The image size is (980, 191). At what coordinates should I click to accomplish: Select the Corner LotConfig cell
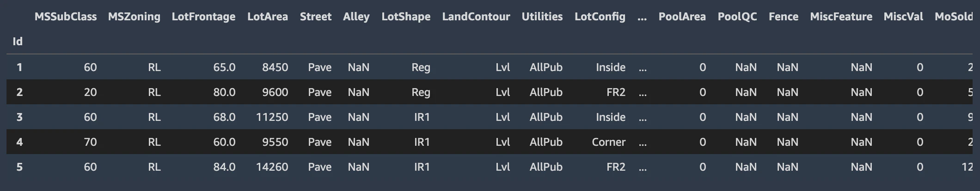609,142
